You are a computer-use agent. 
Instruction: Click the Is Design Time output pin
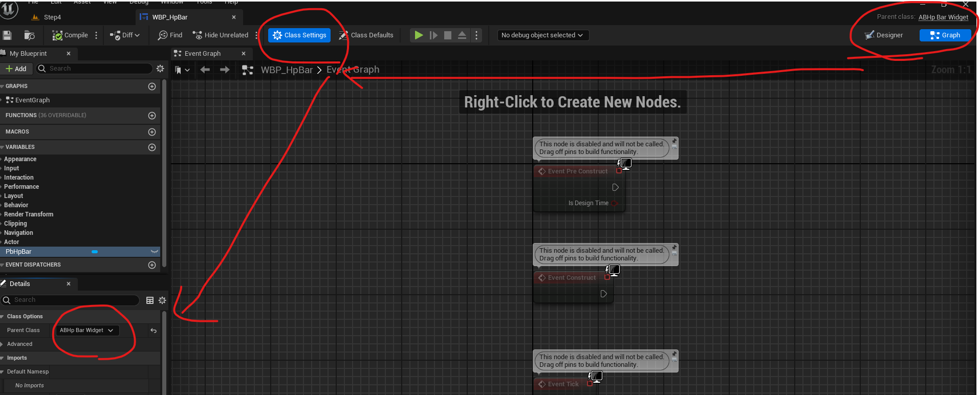coord(614,203)
